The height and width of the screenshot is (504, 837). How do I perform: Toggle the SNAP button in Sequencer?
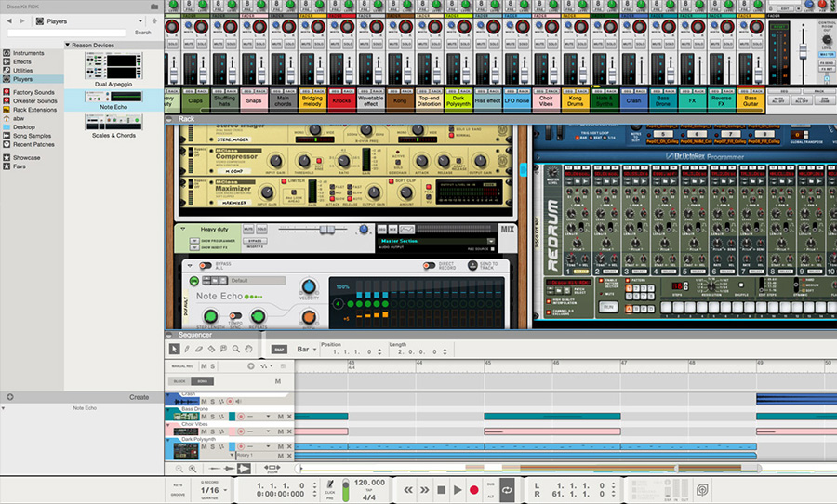(279, 349)
